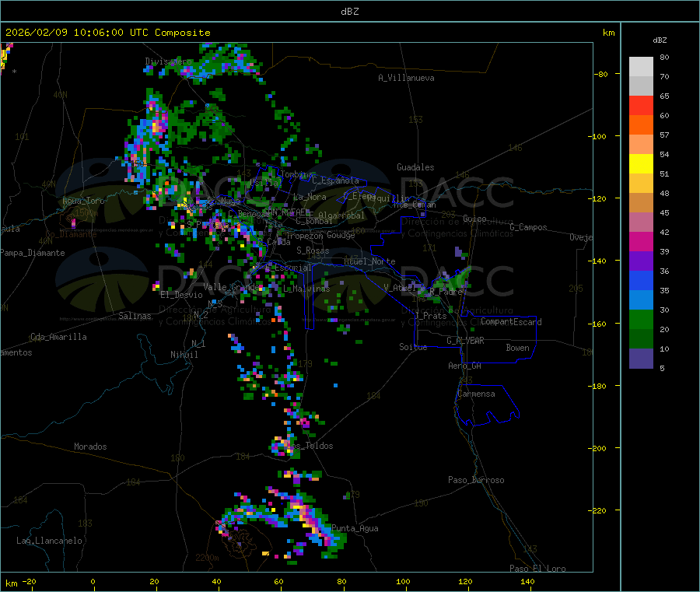Click the dBZ title at top
The image size is (700, 592).
[349, 12]
